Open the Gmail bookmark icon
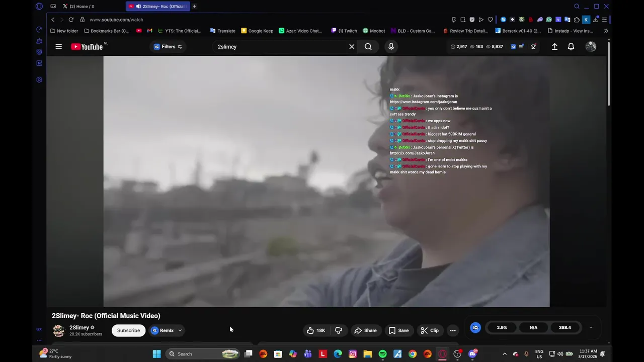This screenshot has width=644, height=362. pyautogui.click(x=149, y=31)
